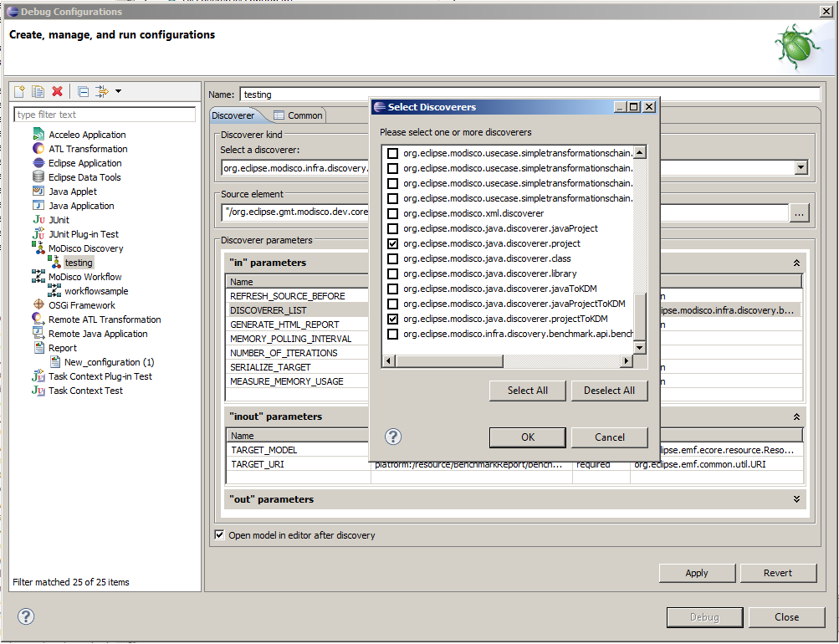This screenshot has width=839, height=644.
Task: Select Remote Java Application icon
Action: point(38,333)
